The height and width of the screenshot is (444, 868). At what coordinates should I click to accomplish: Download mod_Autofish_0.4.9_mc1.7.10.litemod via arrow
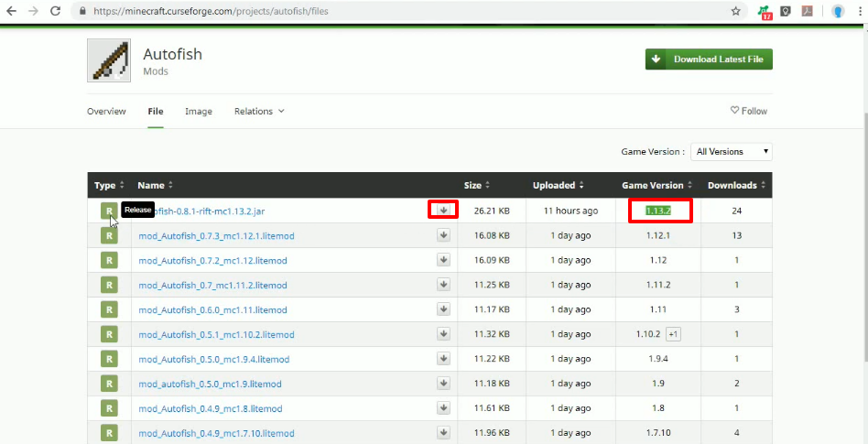tap(443, 432)
